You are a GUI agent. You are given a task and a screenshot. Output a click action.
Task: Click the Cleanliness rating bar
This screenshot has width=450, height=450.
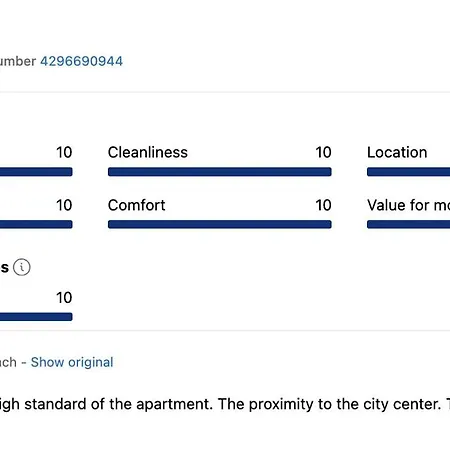[x=220, y=172]
